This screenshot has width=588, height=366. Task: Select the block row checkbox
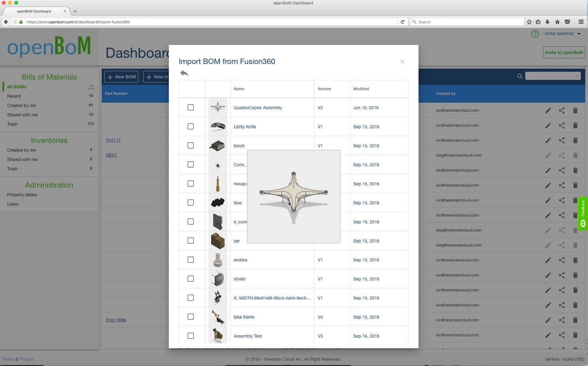pos(190,146)
